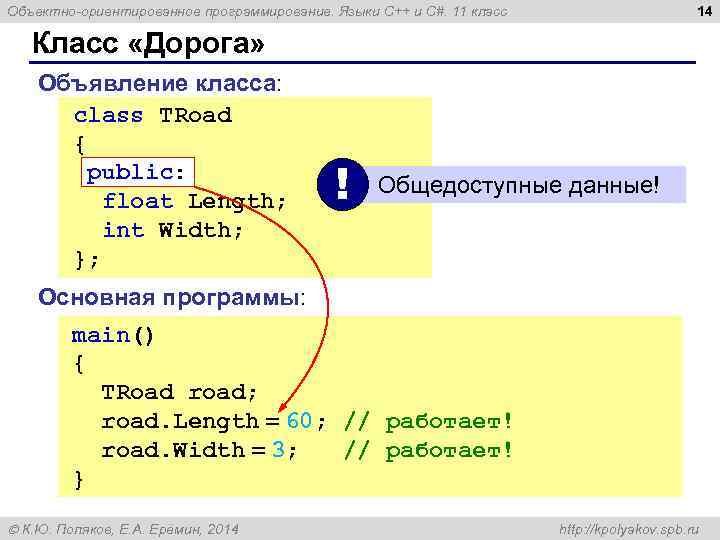Select the slide title "Класс «Дорога»"

click(148, 44)
